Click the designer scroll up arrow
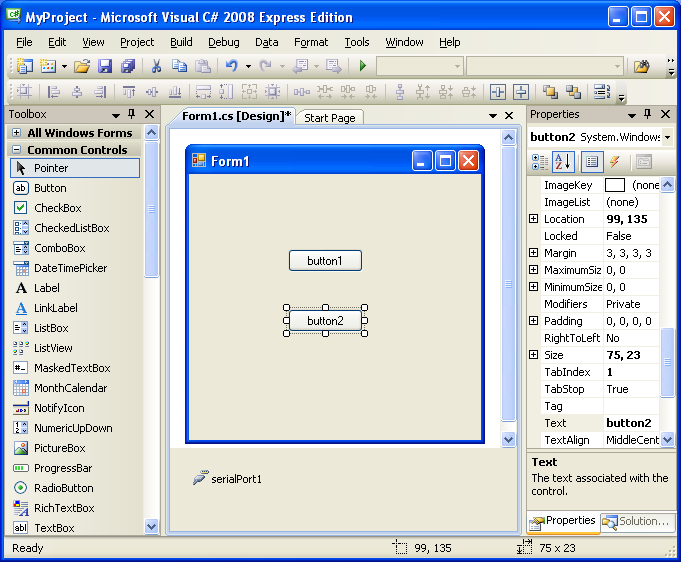The height and width of the screenshot is (562, 681). coord(508,138)
